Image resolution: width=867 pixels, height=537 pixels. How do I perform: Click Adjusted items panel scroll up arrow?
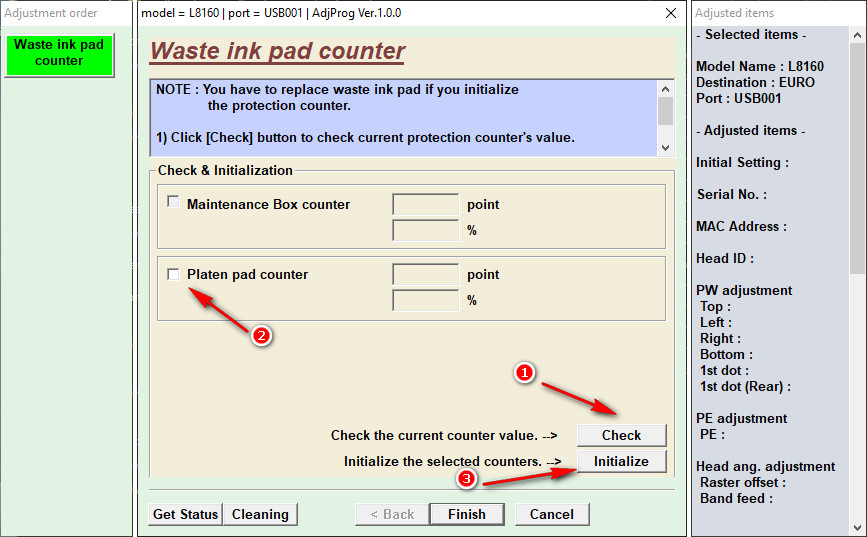[857, 34]
